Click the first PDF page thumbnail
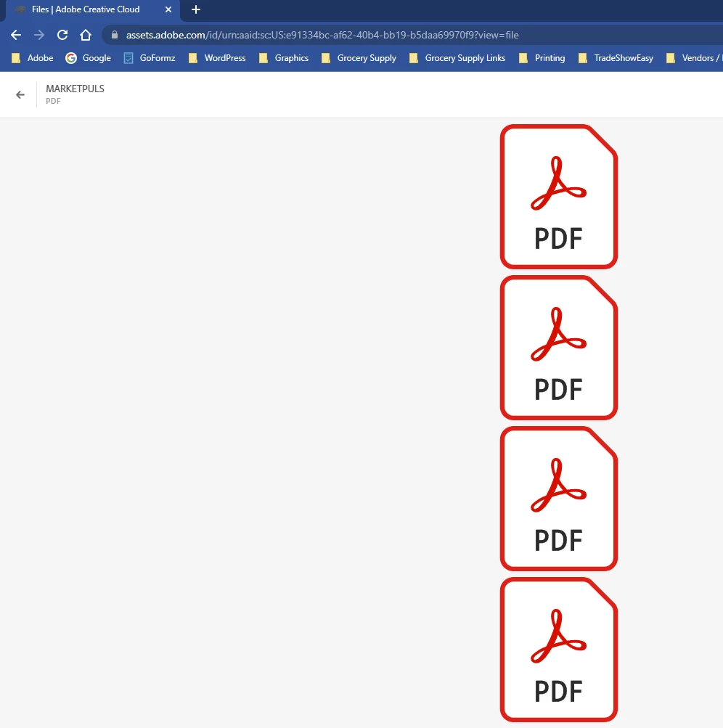The width and height of the screenshot is (723, 728). 559,197
